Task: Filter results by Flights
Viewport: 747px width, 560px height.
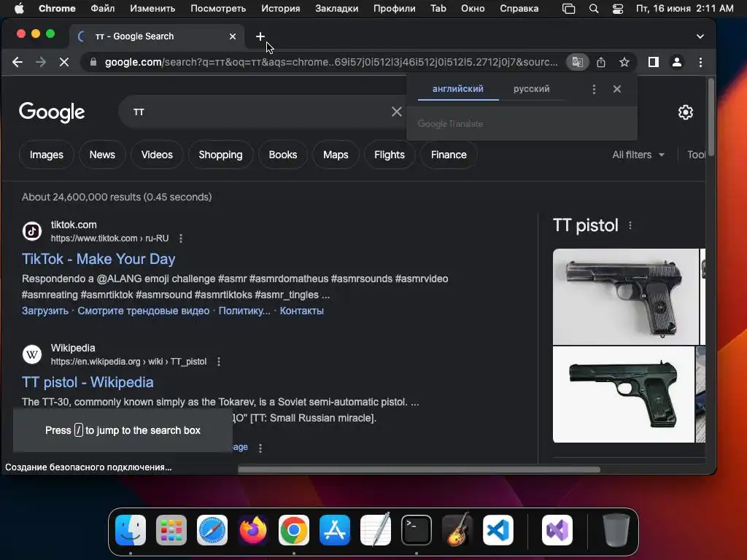Action: pyautogui.click(x=390, y=155)
